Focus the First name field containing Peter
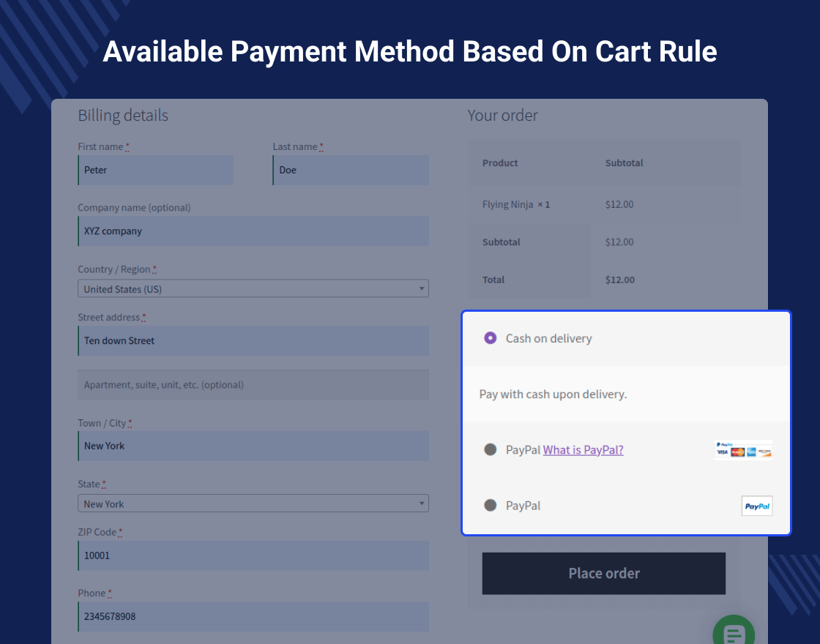This screenshot has height=644, width=820. click(156, 170)
